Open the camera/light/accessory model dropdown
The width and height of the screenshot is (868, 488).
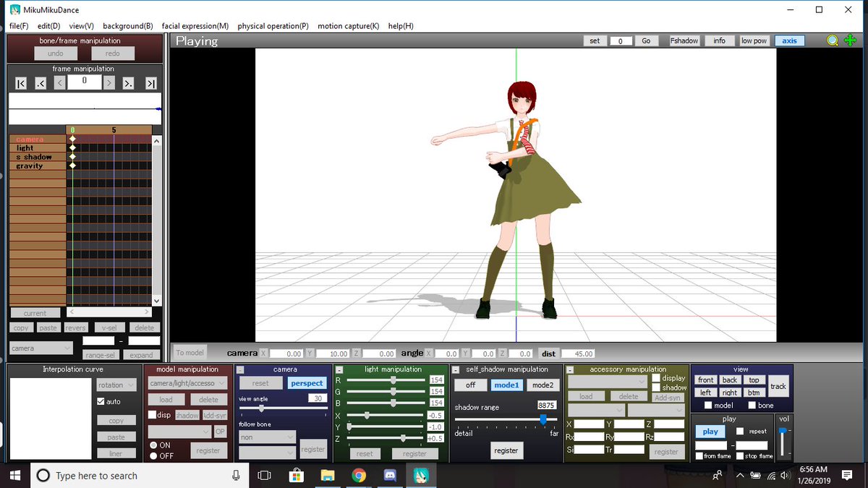[188, 383]
